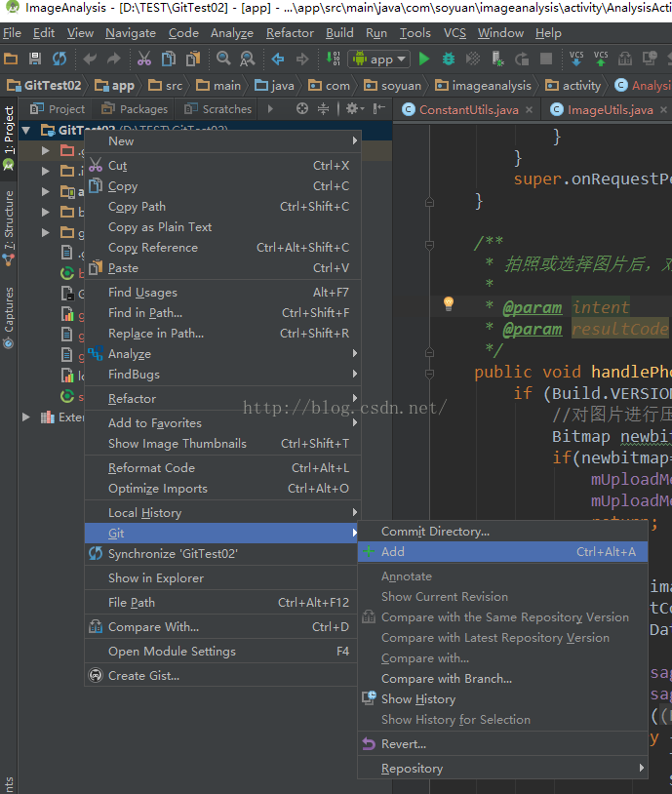Click the Attach debugger phone icon
The image size is (672, 794).
[x=497, y=59]
